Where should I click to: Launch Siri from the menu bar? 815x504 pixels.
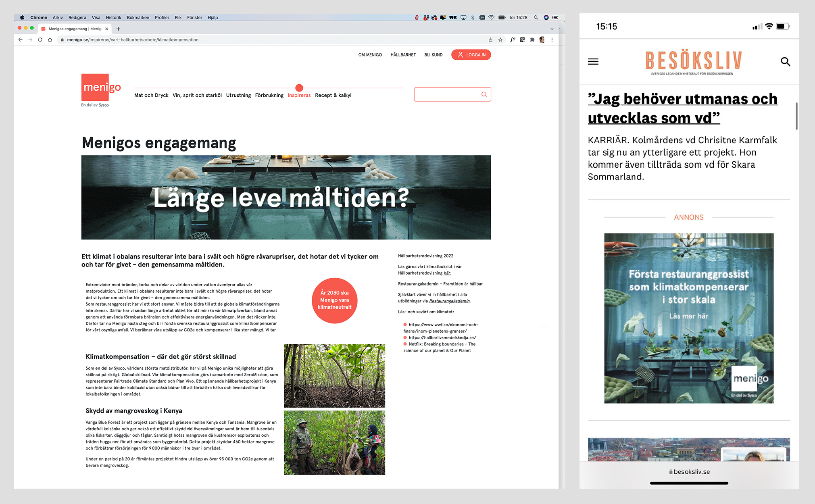[546, 17]
